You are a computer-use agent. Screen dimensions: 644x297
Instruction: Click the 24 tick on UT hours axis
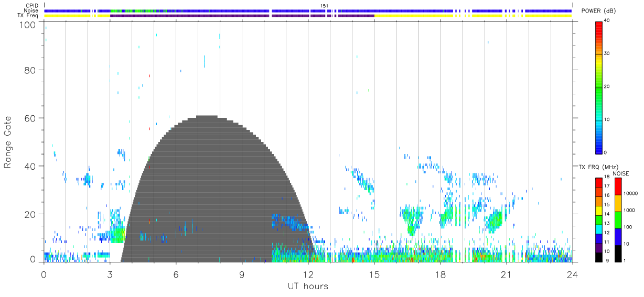point(573,274)
